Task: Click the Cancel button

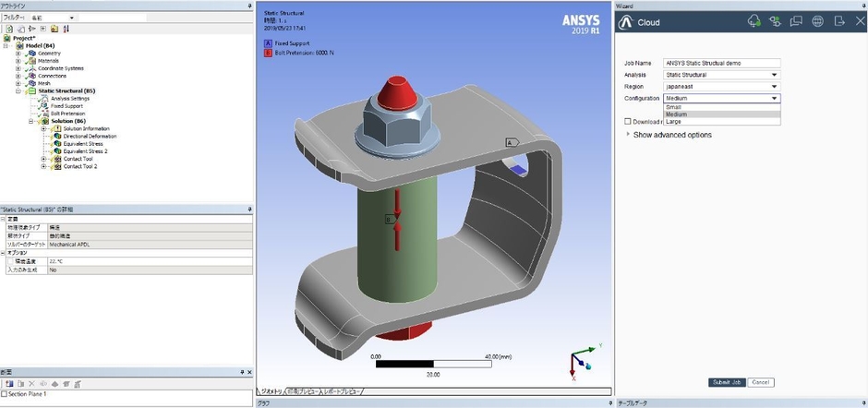Action: pos(761,382)
